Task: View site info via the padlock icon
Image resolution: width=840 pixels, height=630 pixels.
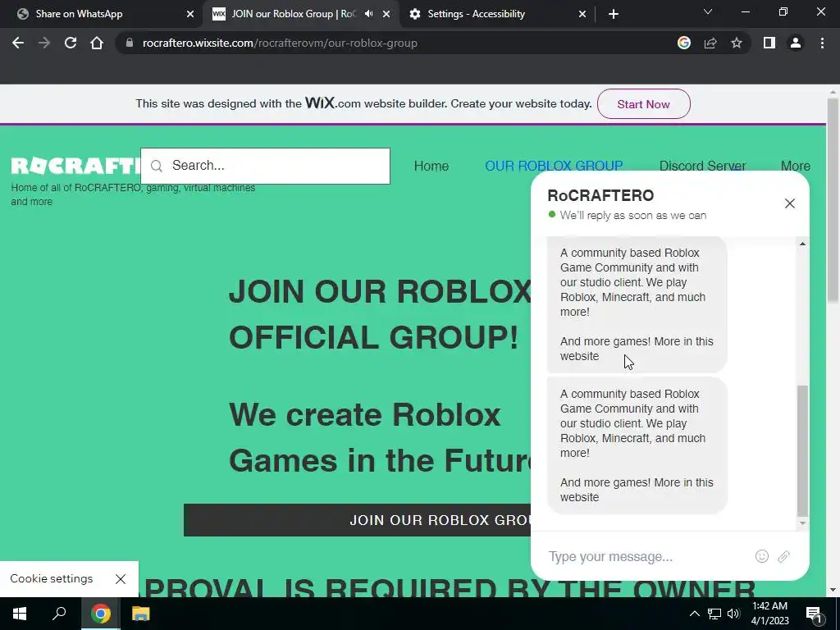Action: [129, 43]
